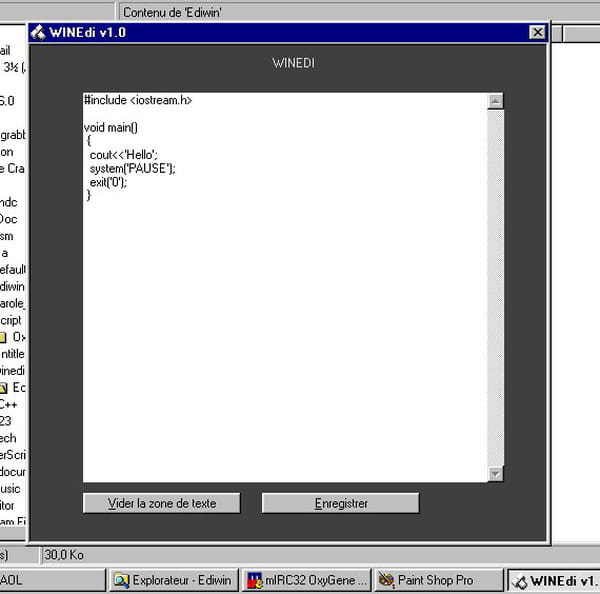Click the WINEDI heading label

(293, 63)
